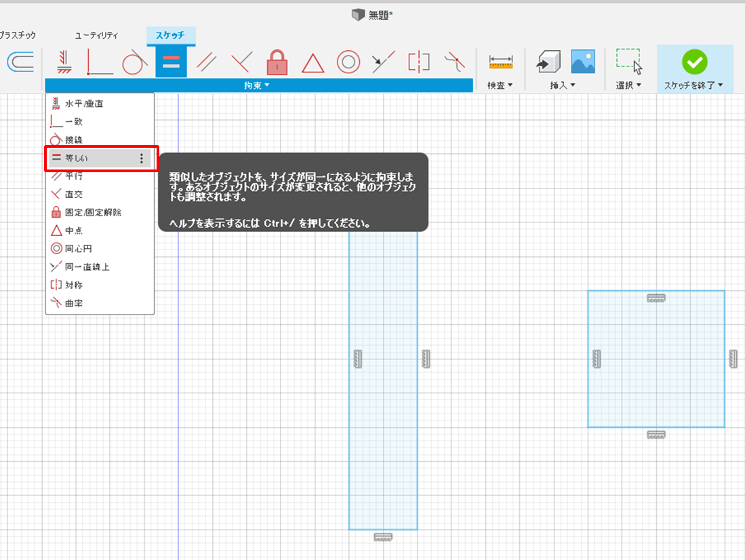Click the Perpendicular constraint toolbar icon

point(241,62)
